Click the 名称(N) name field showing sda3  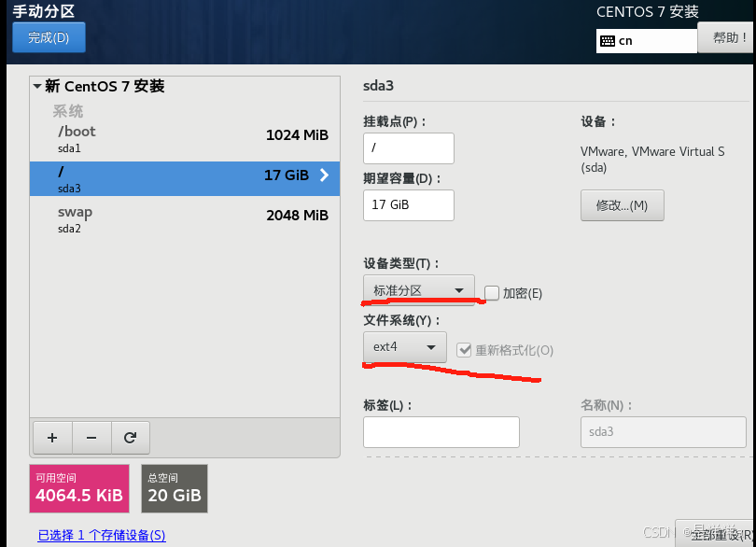coord(664,432)
